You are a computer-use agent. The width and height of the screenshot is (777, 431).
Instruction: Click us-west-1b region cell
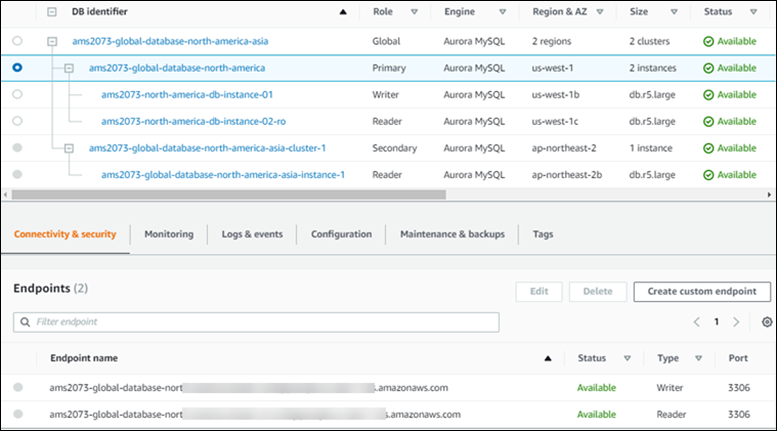[x=555, y=95]
